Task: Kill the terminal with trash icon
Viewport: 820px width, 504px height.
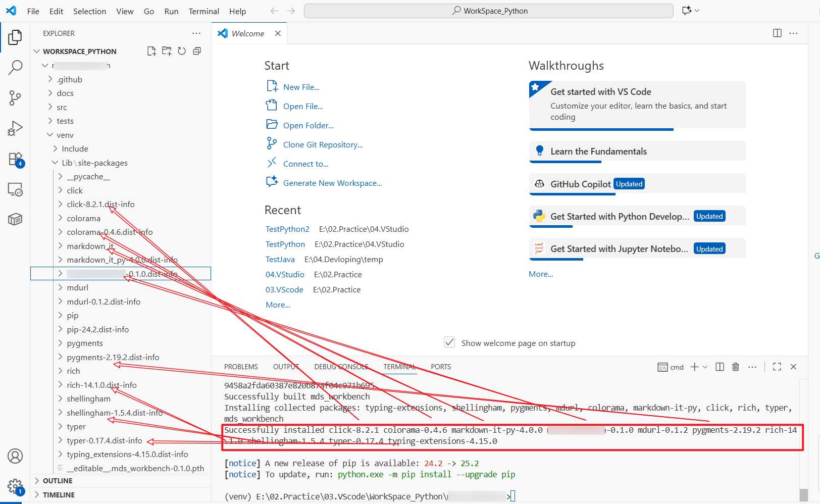Action: (x=736, y=367)
